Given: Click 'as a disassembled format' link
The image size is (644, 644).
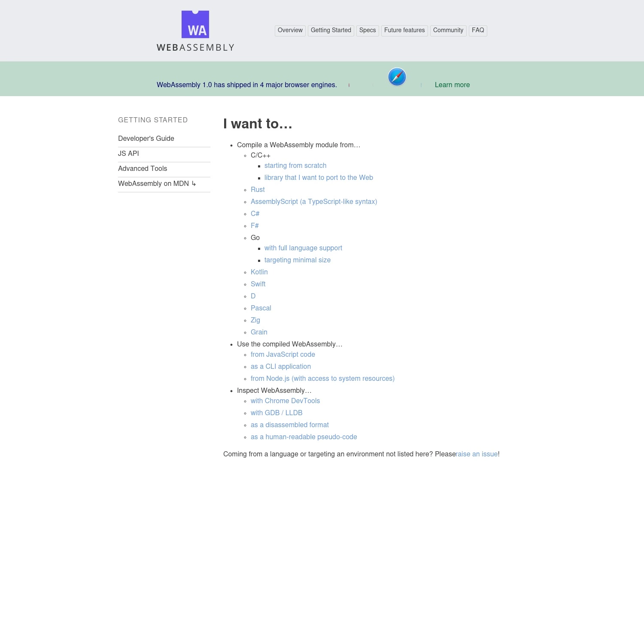Looking at the screenshot, I should 290,425.
